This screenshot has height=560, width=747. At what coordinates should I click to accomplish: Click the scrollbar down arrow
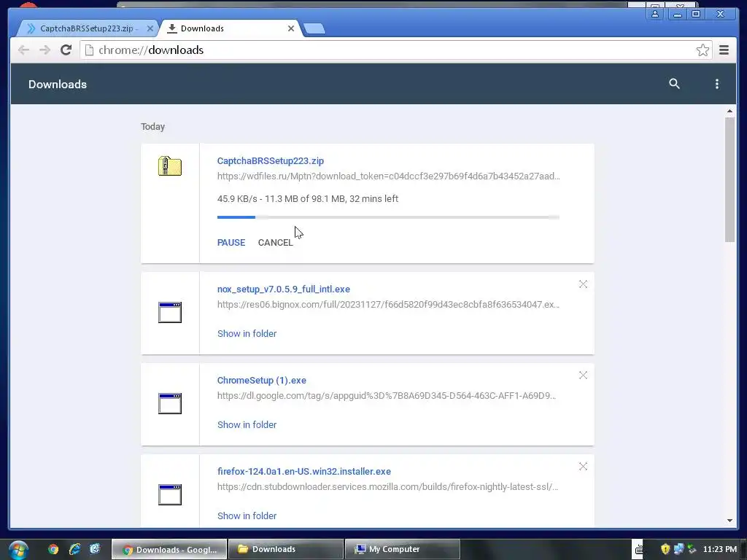coord(729,521)
